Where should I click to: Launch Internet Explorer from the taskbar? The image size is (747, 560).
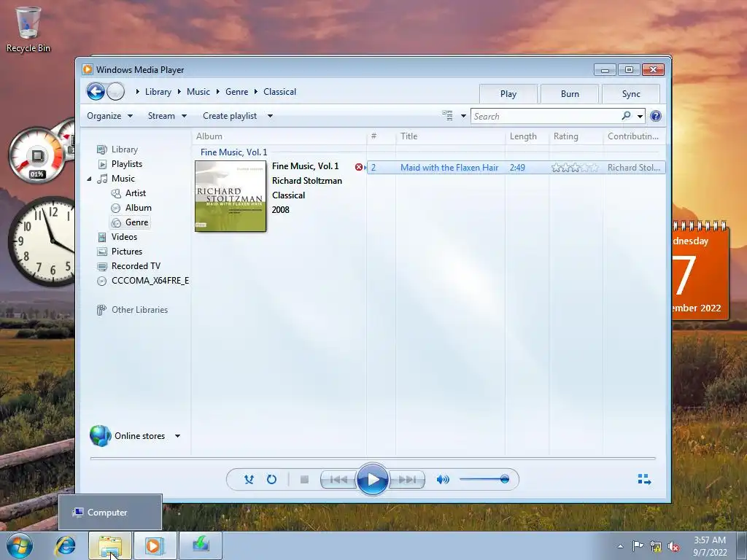pyautogui.click(x=65, y=545)
